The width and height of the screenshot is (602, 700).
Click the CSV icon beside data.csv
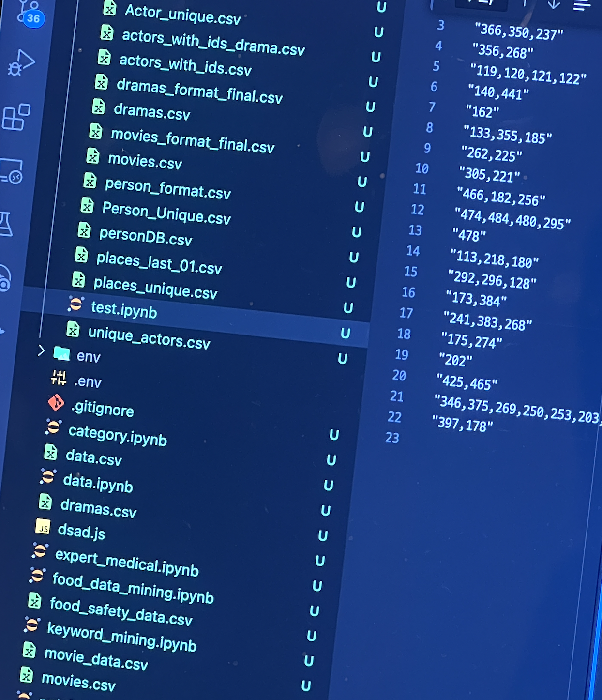coord(50,452)
